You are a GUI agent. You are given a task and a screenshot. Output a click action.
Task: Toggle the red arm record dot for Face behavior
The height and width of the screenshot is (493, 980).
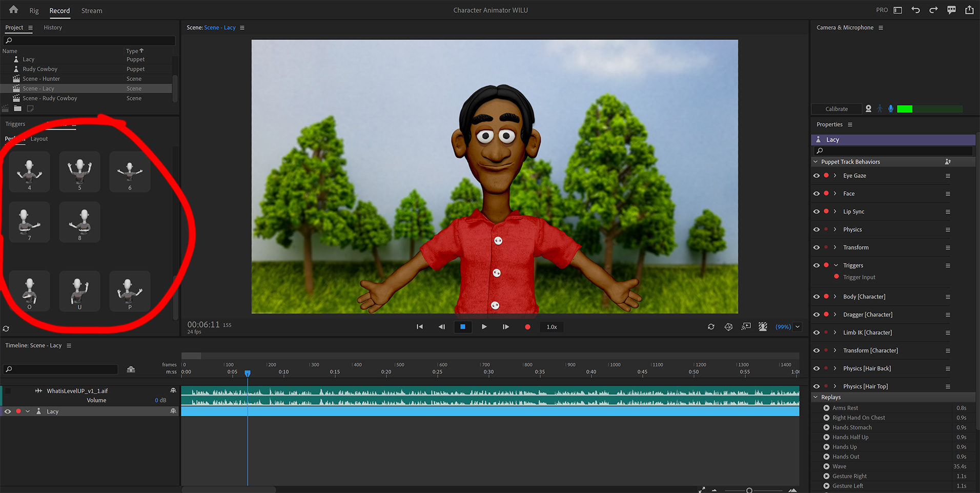(x=826, y=193)
